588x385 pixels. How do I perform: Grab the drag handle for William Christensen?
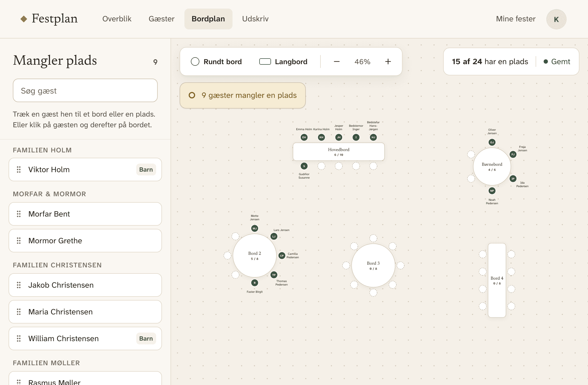coord(19,338)
